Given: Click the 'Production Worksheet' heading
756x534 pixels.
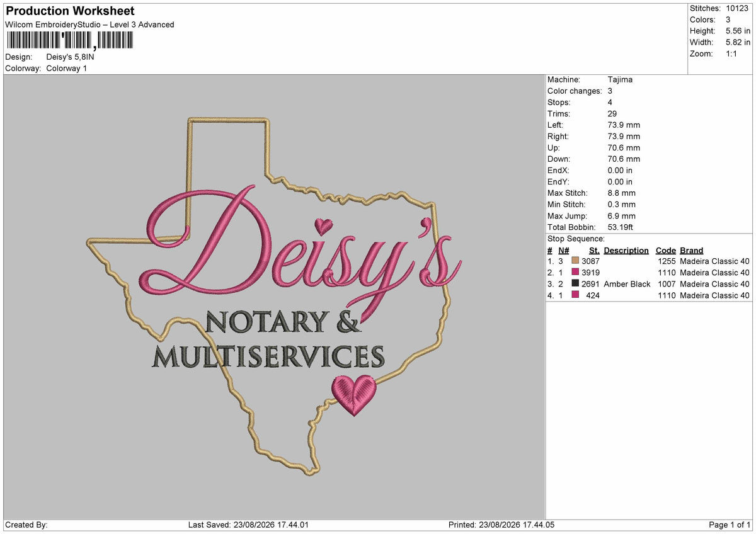Looking at the screenshot, I should pyautogui.click(x=70, y=11).
